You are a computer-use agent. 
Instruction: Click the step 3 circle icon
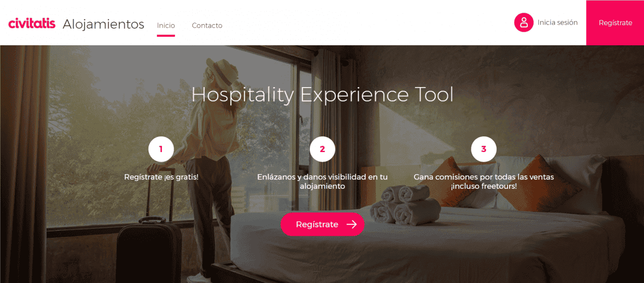[484, 149]
